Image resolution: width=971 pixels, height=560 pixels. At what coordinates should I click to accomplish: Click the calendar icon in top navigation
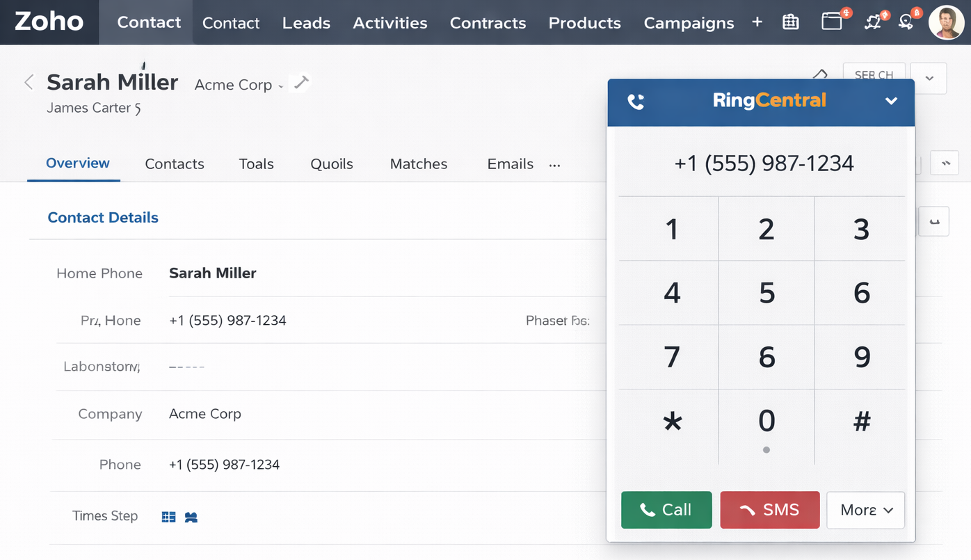coord(790,22)
